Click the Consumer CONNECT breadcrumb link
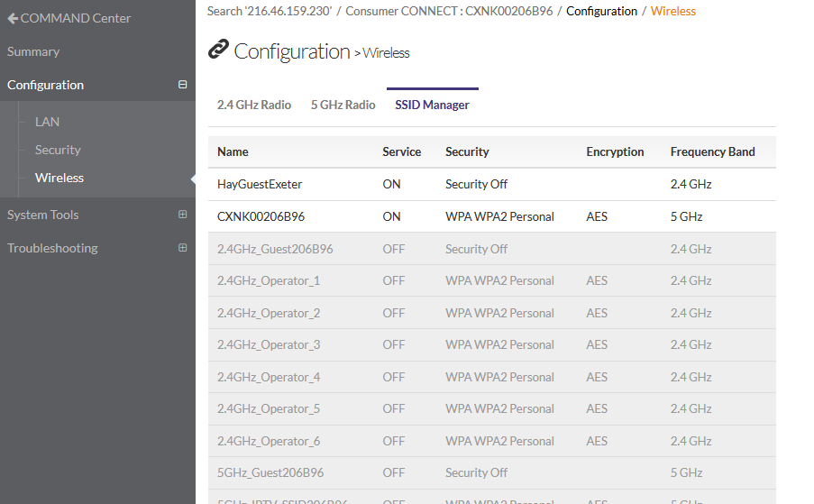Image resolution: width=814 pixels, height=504 pixels. click(449, 11)
